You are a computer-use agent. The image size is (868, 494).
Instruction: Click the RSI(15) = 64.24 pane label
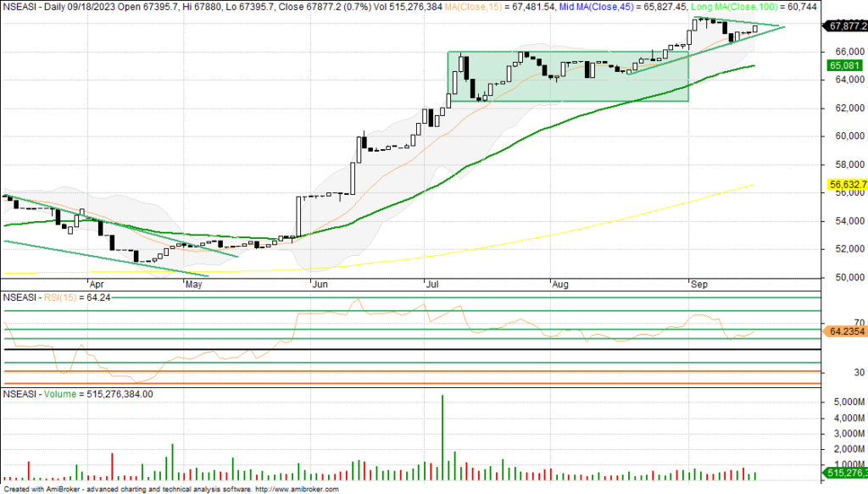pyautogui.click(x=58, y=297)
